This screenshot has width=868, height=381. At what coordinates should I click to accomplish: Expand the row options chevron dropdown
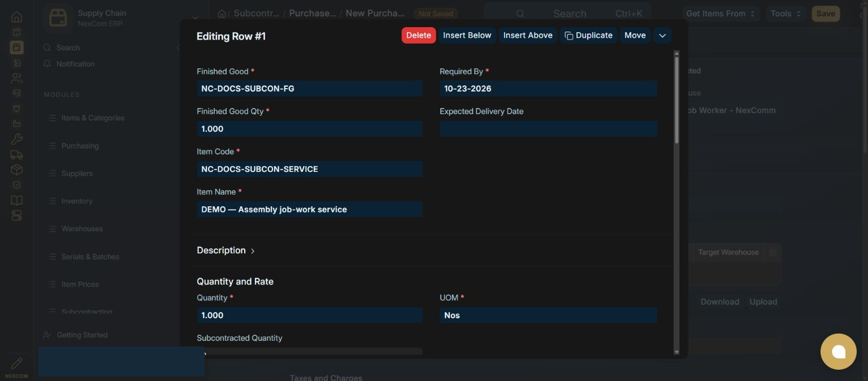(662, 36)
